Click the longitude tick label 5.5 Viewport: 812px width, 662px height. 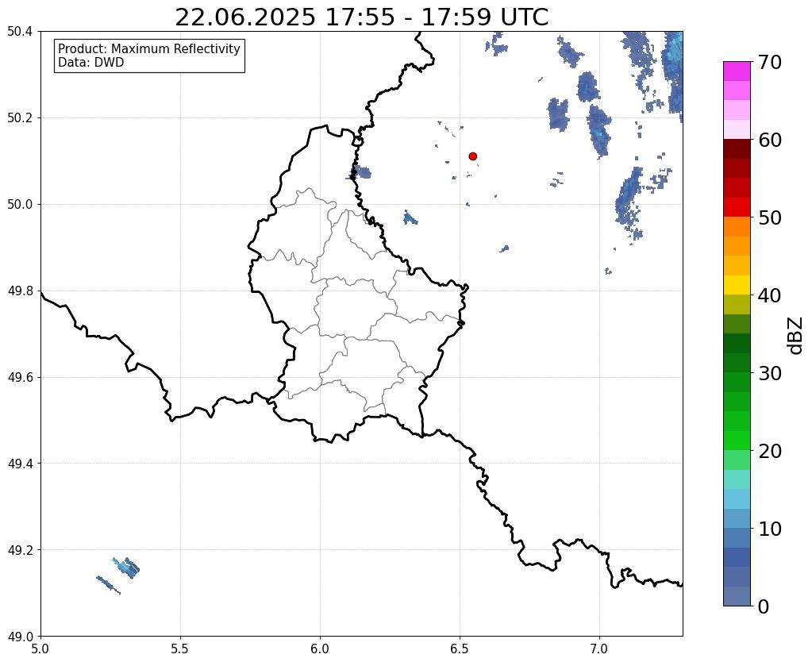[x=180, y=649]
